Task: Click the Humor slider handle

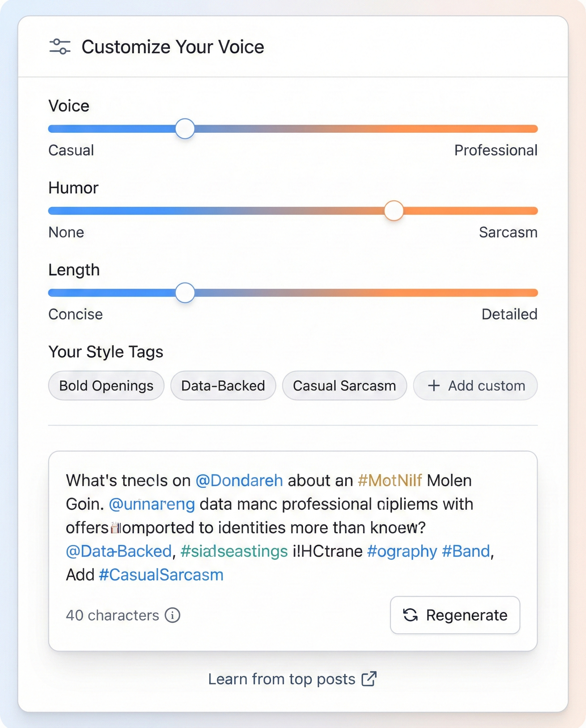Action: coord(394,211)
